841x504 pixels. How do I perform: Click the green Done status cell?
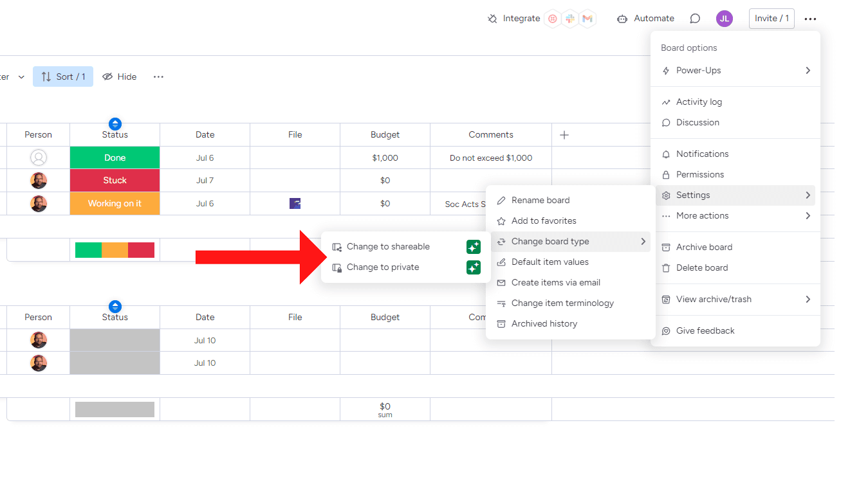coord(115,157)
